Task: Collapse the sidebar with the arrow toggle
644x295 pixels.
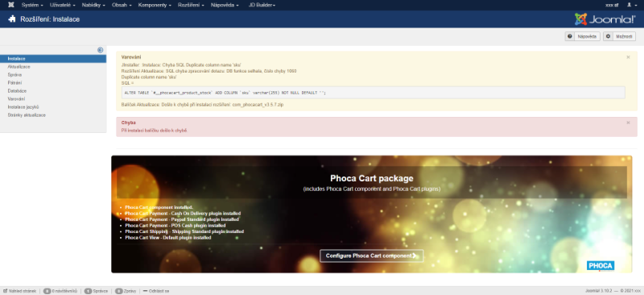Action: coord(100,50)
